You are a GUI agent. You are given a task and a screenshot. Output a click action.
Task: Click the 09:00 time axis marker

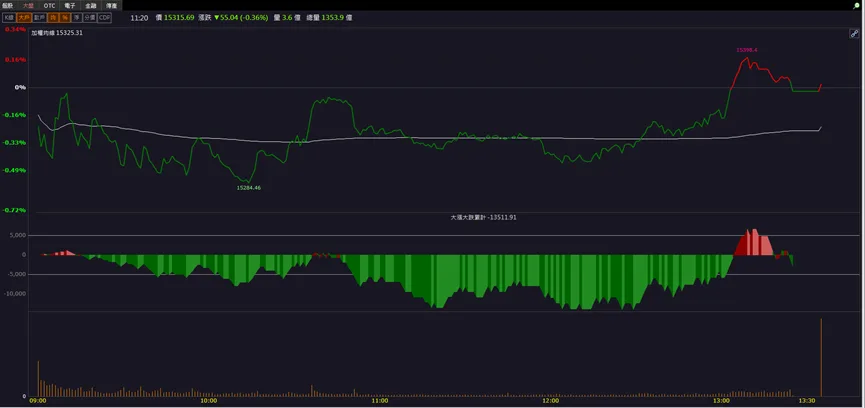38,401
